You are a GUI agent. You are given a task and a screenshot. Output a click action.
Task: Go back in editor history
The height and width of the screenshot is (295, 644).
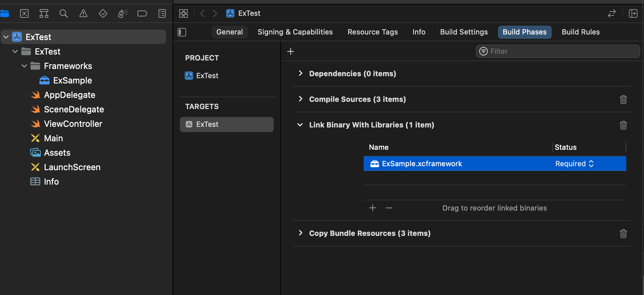[203, 13]
